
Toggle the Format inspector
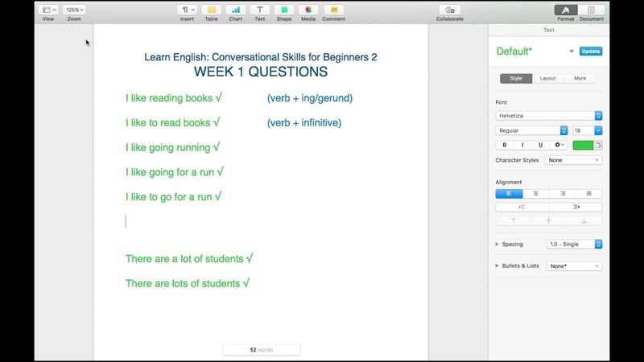(566, 10)
